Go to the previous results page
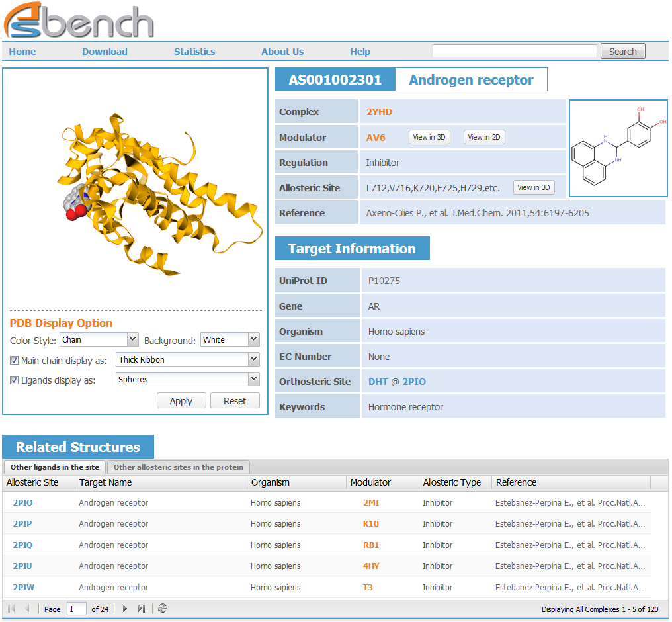Screen dimensions: 672x622 coord(26,609)
